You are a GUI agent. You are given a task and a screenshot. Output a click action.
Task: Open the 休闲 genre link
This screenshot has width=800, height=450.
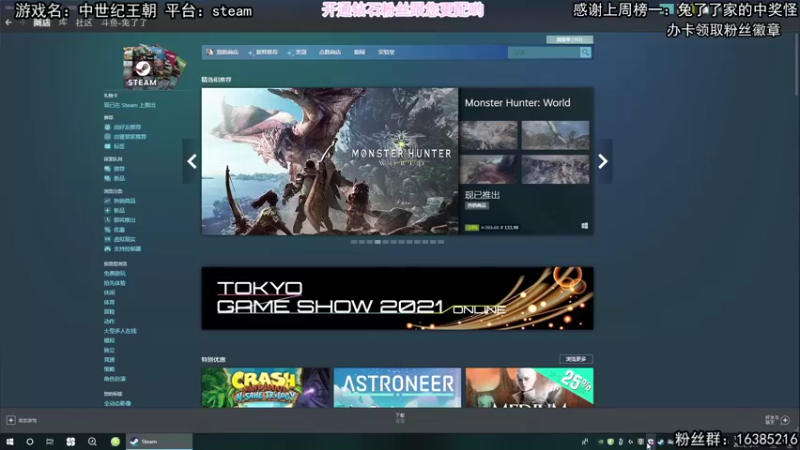[109, 293]
